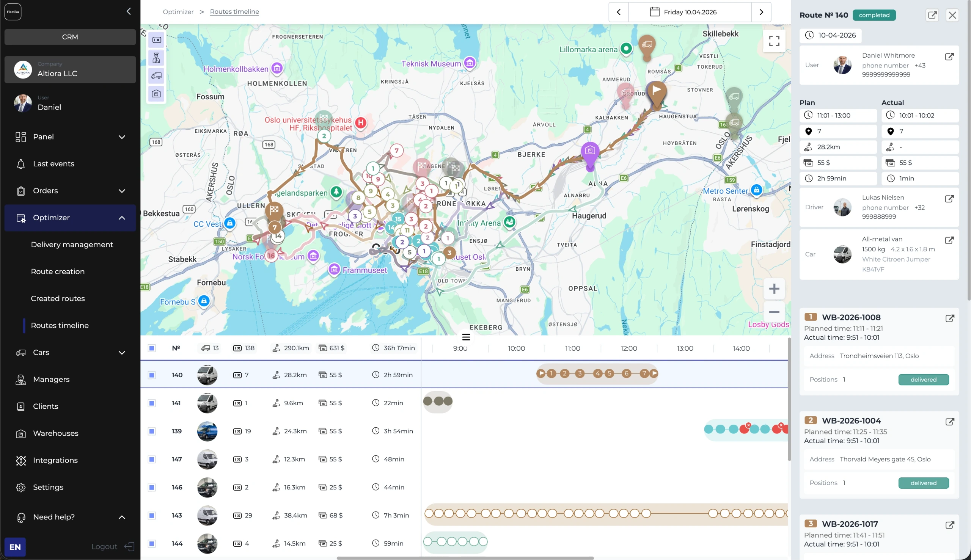Click the timeline panel handle icon
The image size is (971, 560).
coord(466,337)
